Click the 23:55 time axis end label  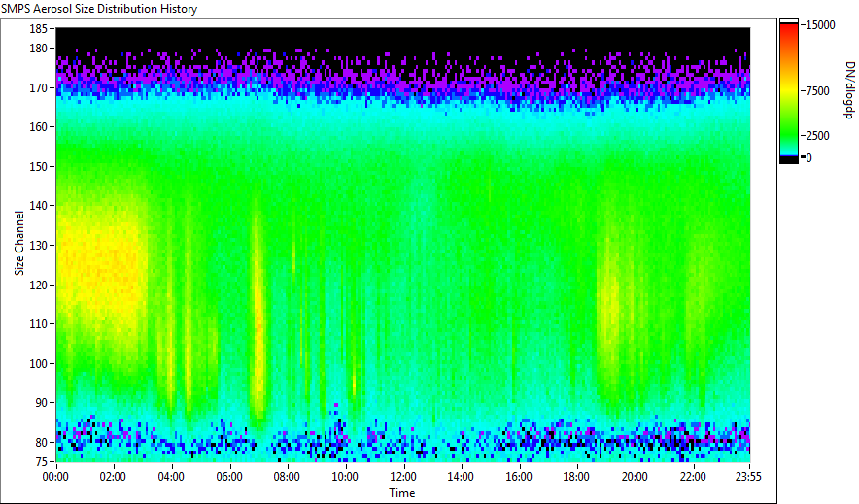coord(748,477)
